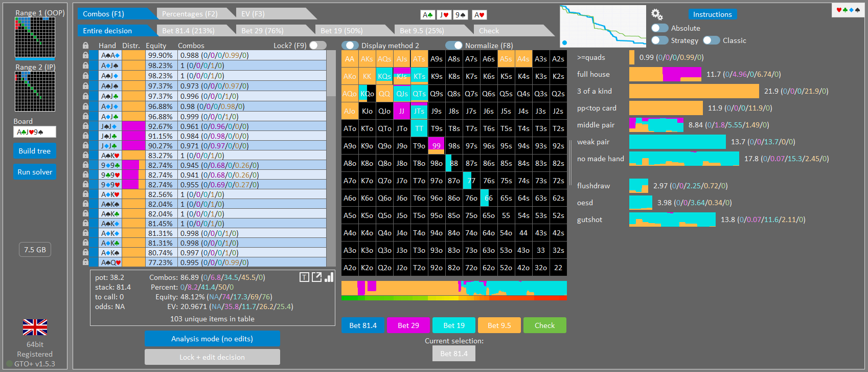Viewport: 868px width, 372px height.
Task: Click the Run solver button
Action: point(34,172)
